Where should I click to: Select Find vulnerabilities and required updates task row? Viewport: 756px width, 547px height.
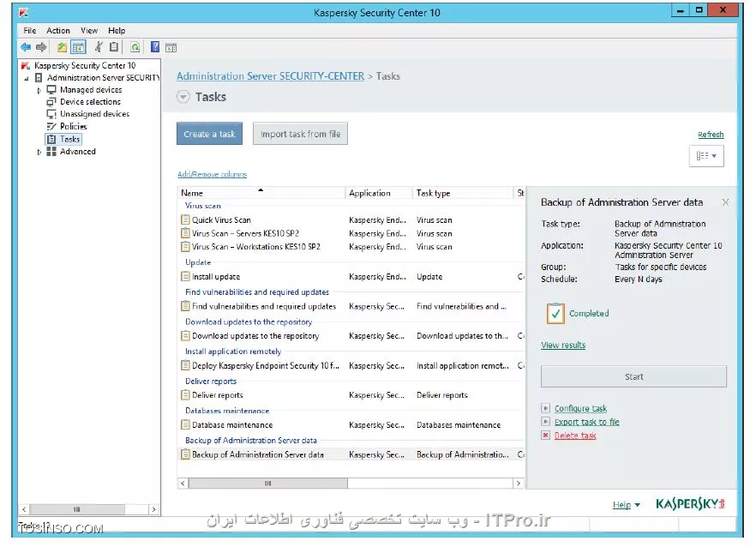pos(351,306)
